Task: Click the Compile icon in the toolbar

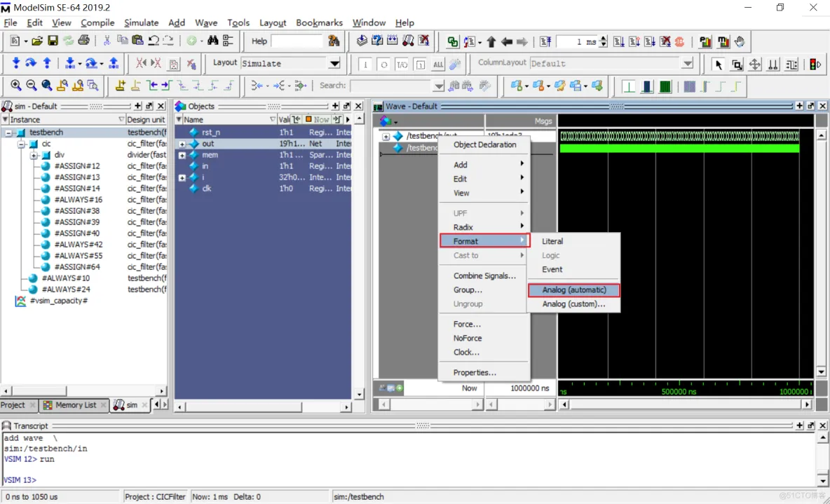Action: coord(362,41)
